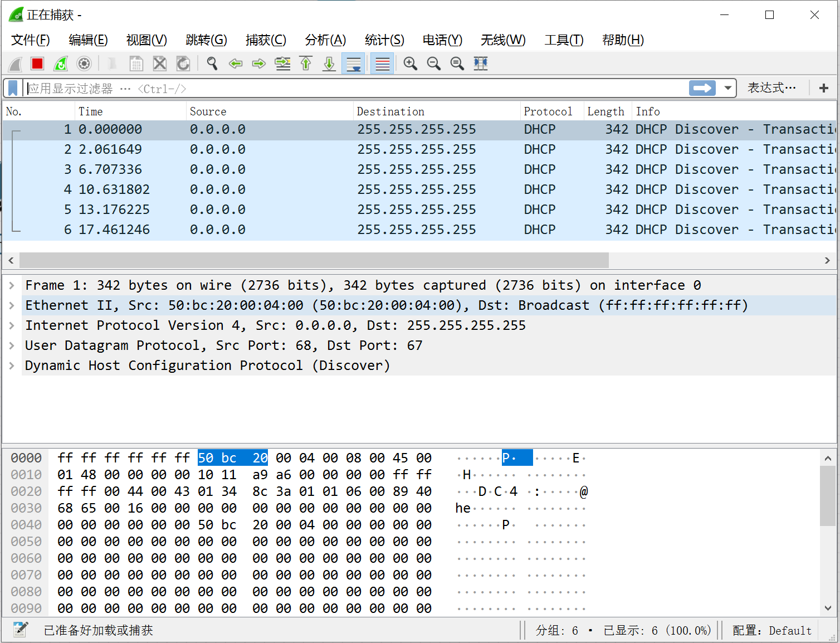Open the 无线(W) menu
840x643 pixels.
click(x=503, y=40)
